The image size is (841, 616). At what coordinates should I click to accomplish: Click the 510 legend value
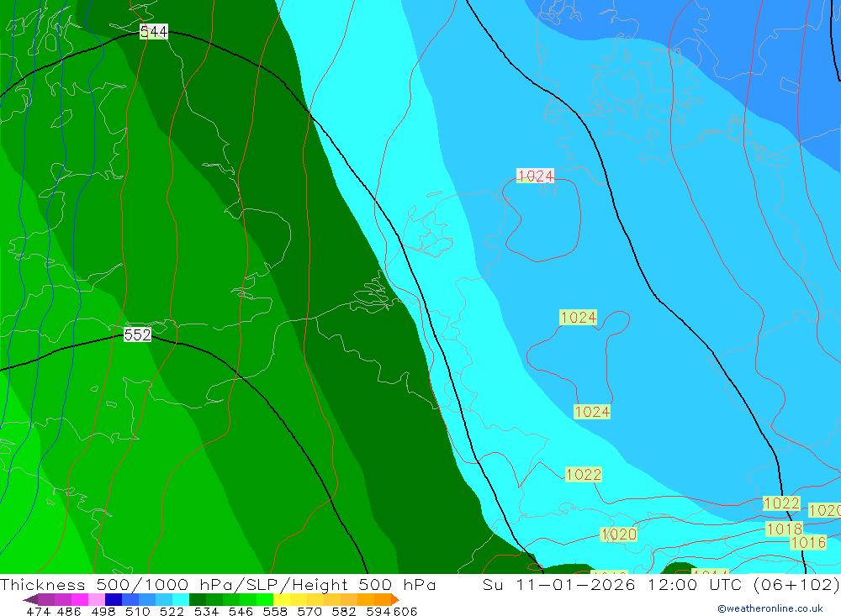coord(137,611)
